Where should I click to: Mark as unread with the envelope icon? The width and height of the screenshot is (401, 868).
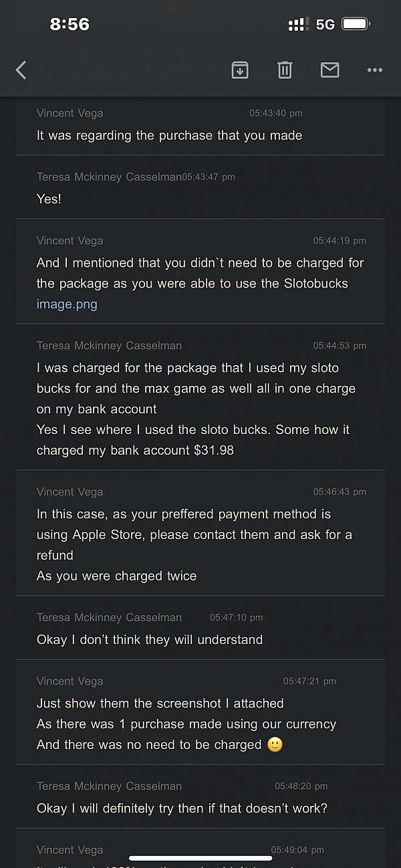pos(330,70)
